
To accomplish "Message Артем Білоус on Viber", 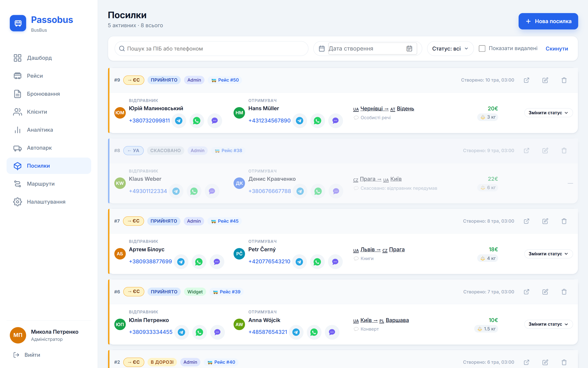I will click(x=217, y=262).
